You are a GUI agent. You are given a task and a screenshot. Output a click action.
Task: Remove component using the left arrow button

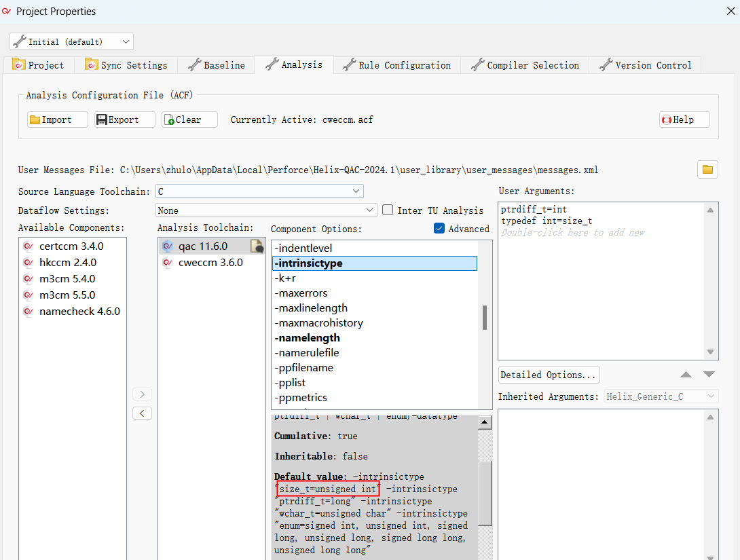pyautogui.click(x=142, y=413)
